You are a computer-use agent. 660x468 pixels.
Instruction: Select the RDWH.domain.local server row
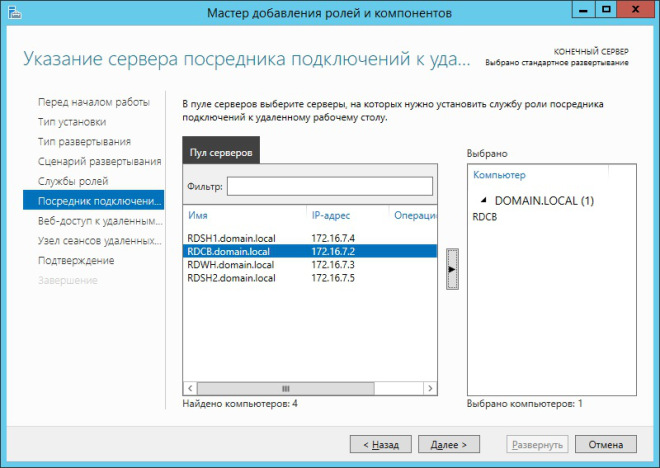coord(231,265)
